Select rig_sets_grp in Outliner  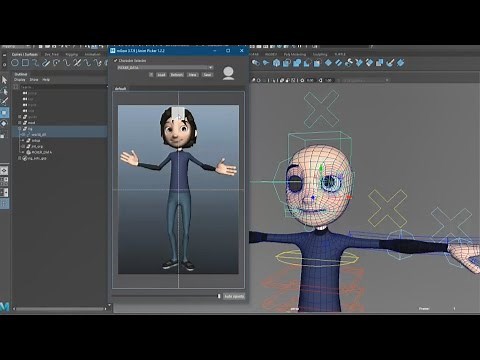coord(37,158)
